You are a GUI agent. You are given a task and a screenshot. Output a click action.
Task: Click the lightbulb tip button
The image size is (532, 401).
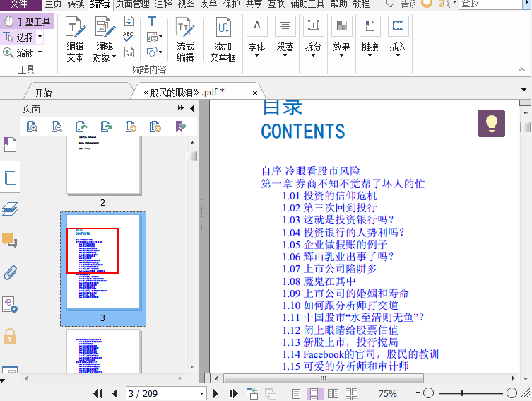tap(491, 123)
